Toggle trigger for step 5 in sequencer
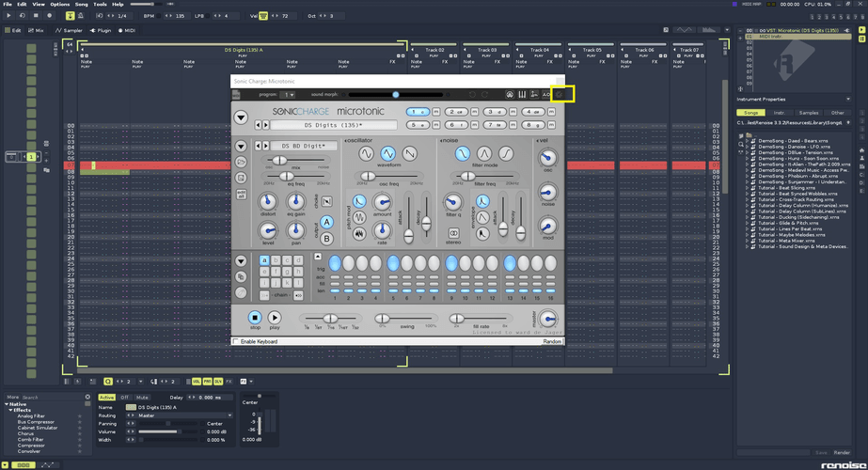The image size is (868, 470). (393, 263)
